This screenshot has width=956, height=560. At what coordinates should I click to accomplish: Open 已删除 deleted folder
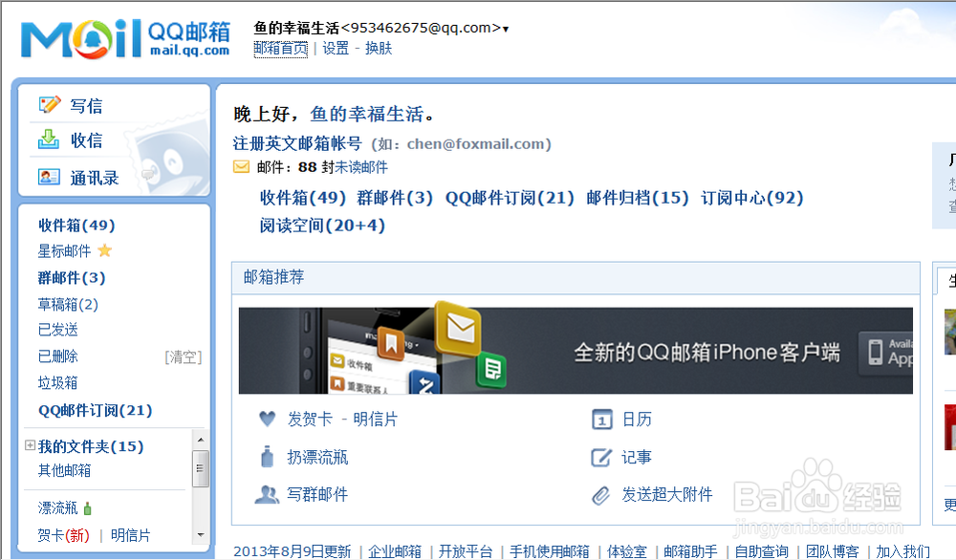click(x=58, y=355)
